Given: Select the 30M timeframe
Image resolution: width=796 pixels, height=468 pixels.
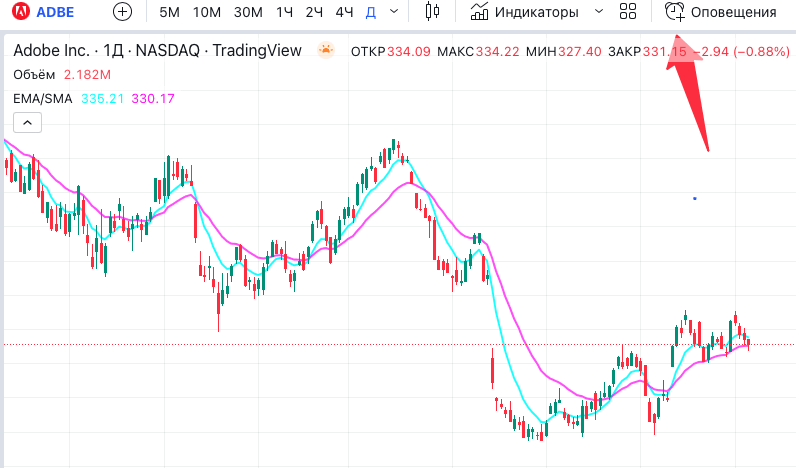Looking at the screenshot, I should click(x=248, y=12).
